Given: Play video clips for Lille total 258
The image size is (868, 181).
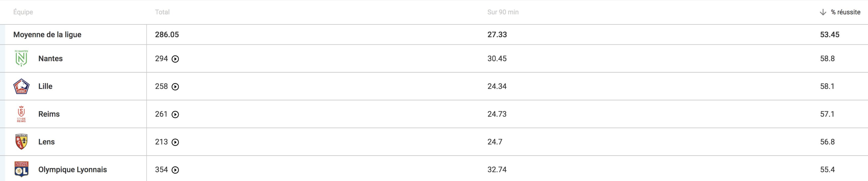Looking at the screenshot, I should pyautogui.click(x=175, y=87).
